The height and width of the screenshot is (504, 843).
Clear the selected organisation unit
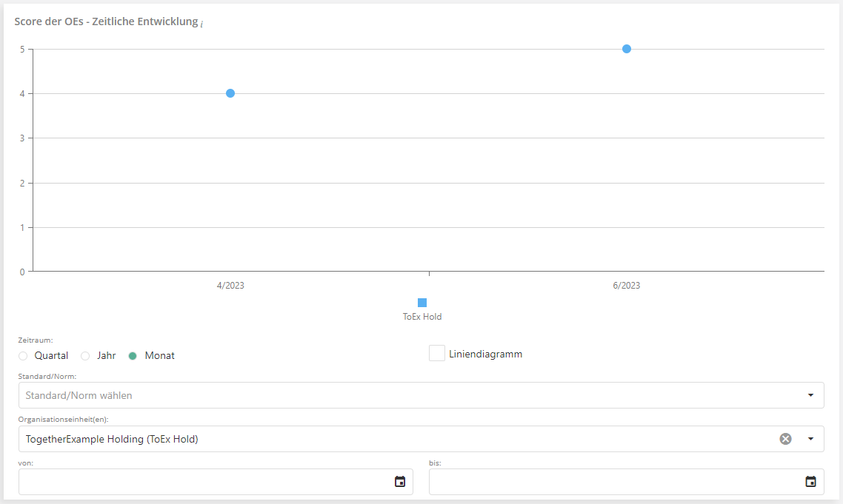tap(785, 439)
